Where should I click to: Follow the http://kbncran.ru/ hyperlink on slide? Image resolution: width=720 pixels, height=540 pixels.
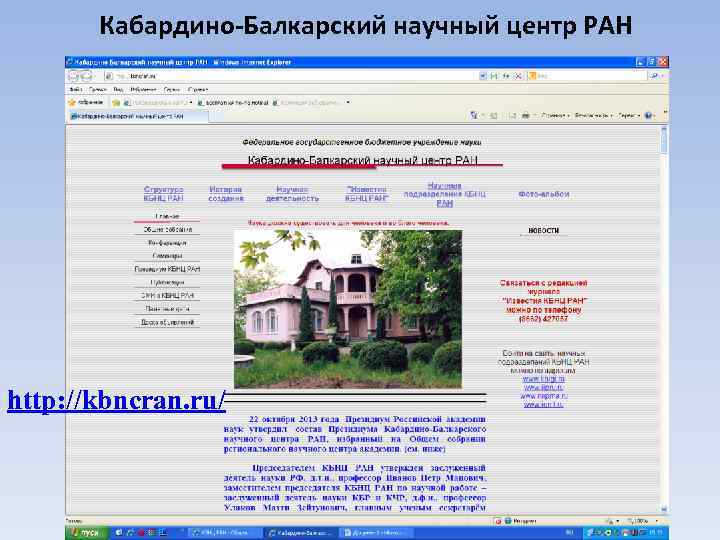116,400
